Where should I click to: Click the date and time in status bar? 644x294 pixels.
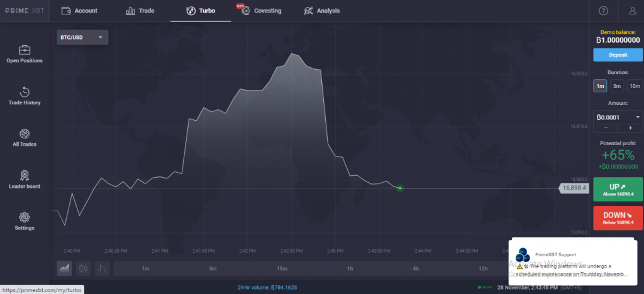click(528, 288)
